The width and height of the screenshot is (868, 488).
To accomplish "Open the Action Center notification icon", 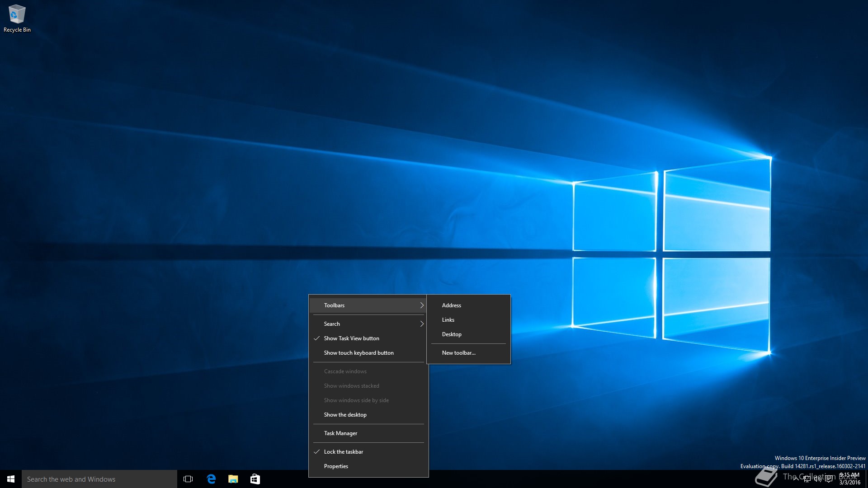I will tap(829, 479).
